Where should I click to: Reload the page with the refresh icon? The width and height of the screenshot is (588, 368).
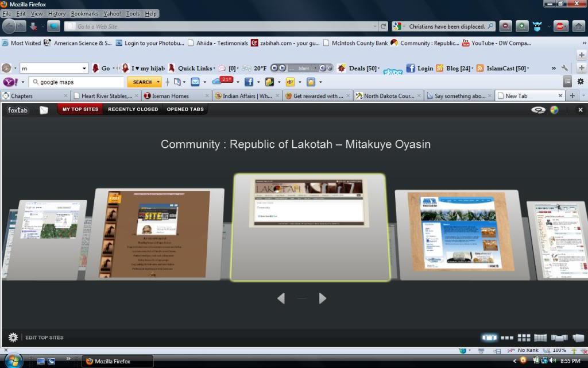(383, 26)
